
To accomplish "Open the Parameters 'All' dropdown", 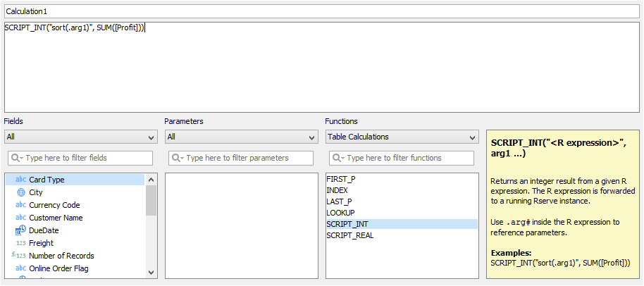I will tap(241, 137).
